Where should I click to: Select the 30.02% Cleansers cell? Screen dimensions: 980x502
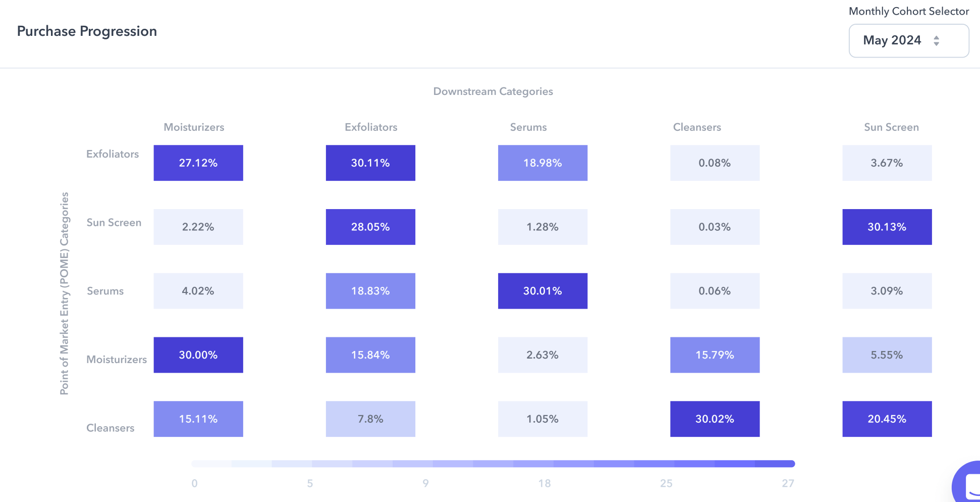tap(715, 419)
